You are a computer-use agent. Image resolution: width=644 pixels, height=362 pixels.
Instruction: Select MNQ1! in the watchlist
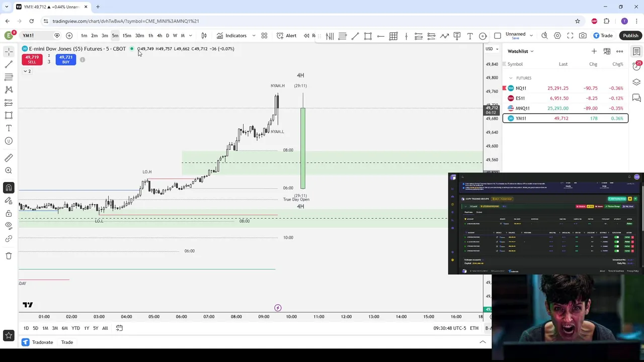(x=566, y=108)
